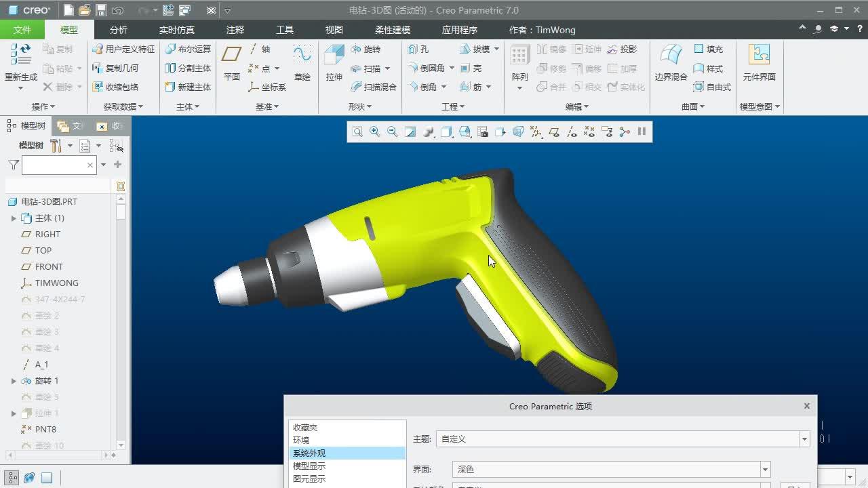Click the Revolve (旋转) tool
The image size is (868, 488).
366,49
